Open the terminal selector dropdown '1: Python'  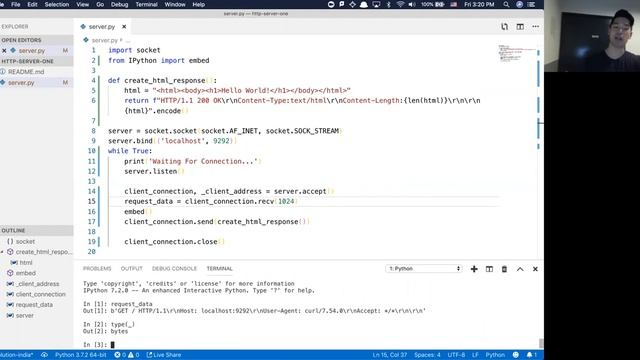tap(424, 269)
